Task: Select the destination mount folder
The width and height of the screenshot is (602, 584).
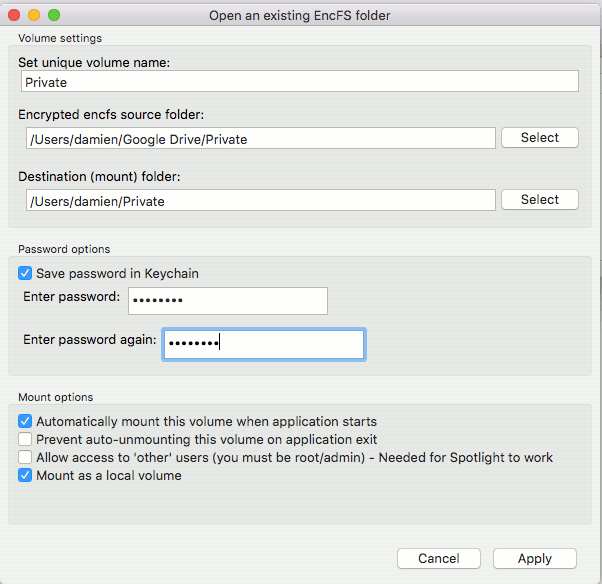Action: (x=539, y=200)
